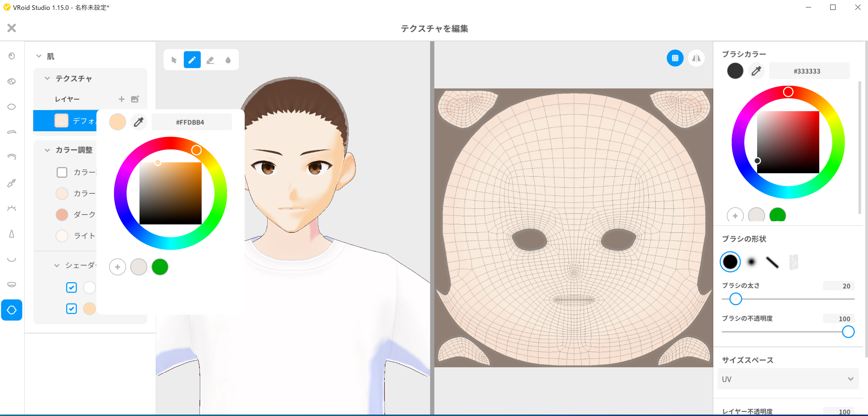Image resolution: width=868 pixels, height=416 pixels.
Task: Collapse the テクスチャ section
Action: [47, 78]
